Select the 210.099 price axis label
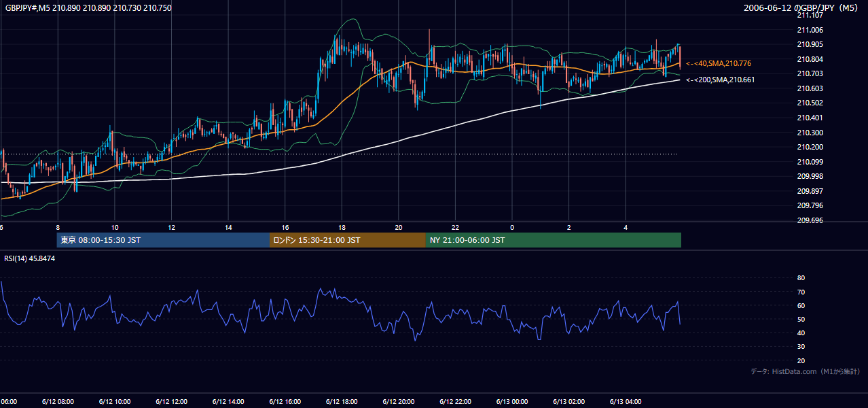868x408 pixels. coord(810,162)
